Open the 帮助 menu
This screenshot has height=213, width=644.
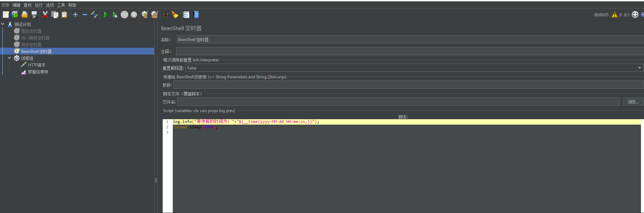point(72,5)
